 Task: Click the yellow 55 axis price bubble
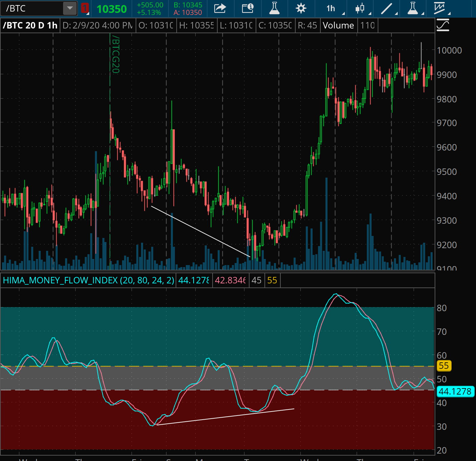point(444,366)
